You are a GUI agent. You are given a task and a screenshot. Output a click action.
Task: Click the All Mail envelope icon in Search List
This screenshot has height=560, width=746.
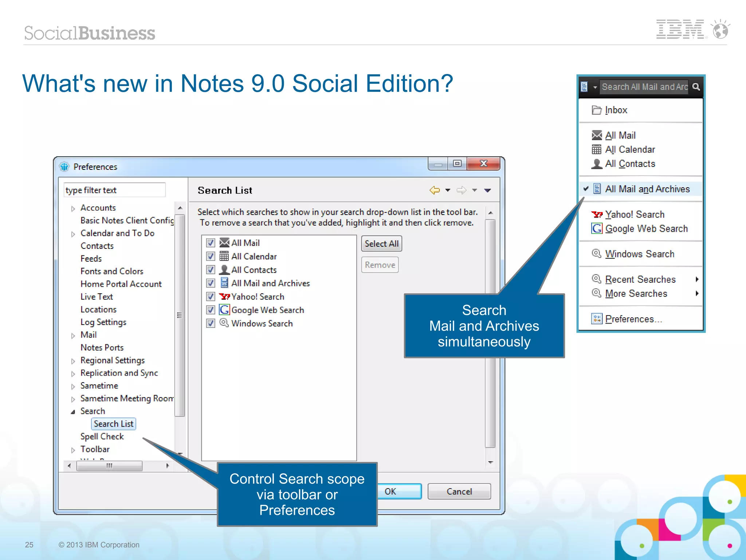tap(224, 243)
